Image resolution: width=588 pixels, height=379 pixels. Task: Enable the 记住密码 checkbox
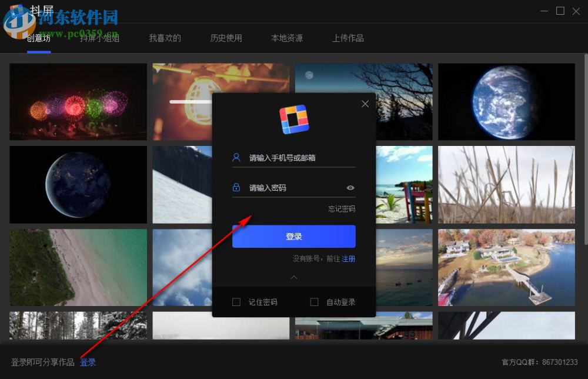[x=236, y=301]
